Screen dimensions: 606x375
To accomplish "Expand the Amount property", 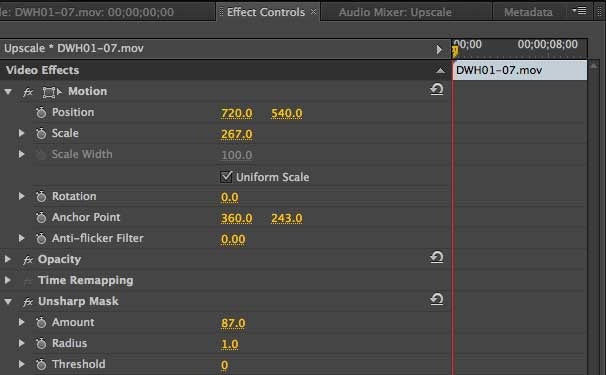I will pyautogui.click(x=22, y=322).
